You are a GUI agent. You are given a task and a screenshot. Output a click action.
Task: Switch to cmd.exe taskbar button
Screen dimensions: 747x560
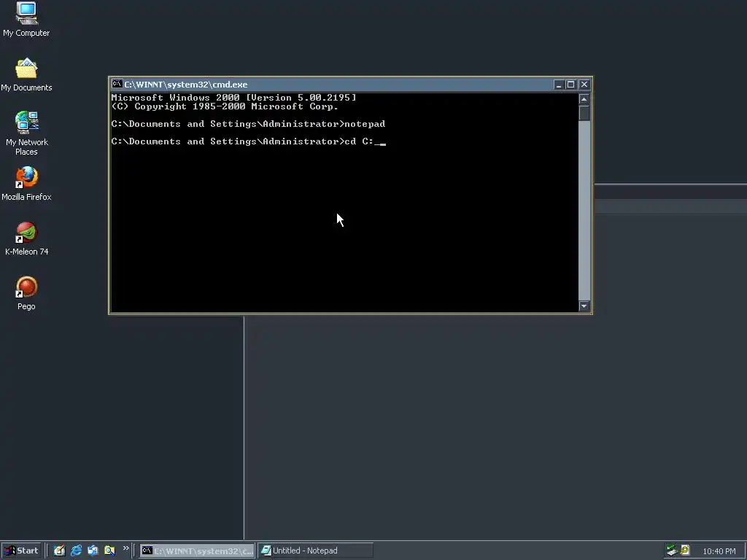coord(197,551)
